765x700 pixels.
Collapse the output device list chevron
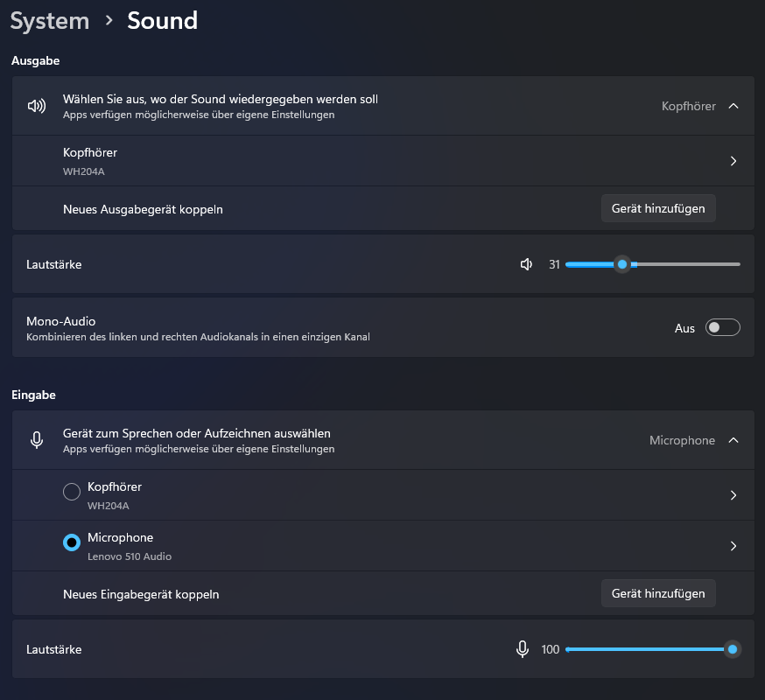(x=733, y=106)
